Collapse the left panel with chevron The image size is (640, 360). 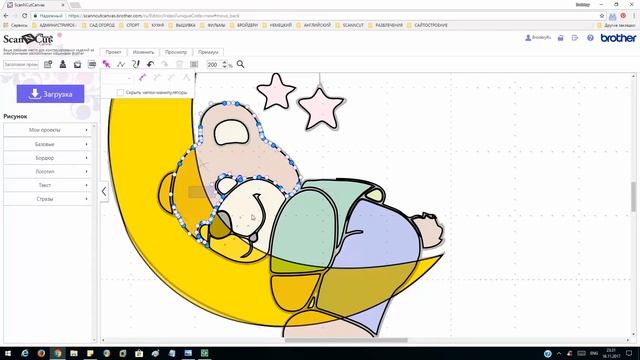(x=104, y=191)
